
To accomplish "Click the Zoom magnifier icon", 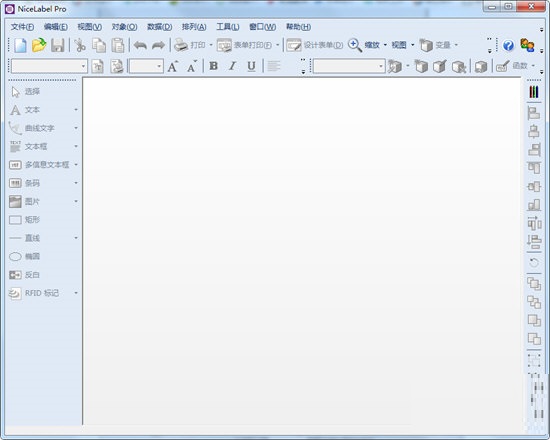I will 355,45.
